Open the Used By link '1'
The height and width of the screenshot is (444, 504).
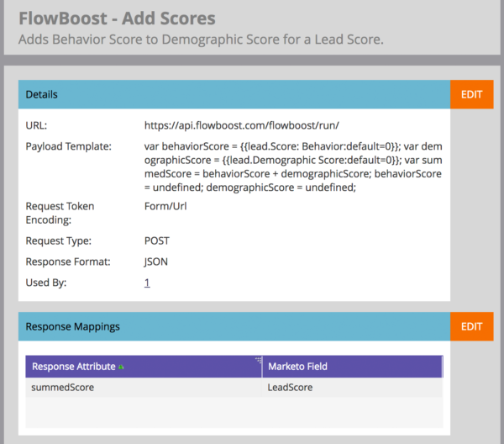tap(147, 283)
